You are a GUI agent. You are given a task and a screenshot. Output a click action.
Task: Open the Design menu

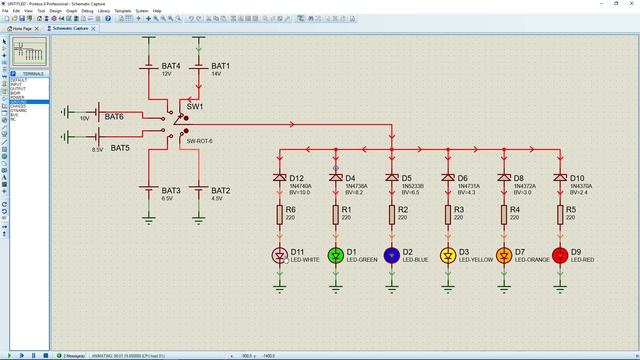[56, 11]
